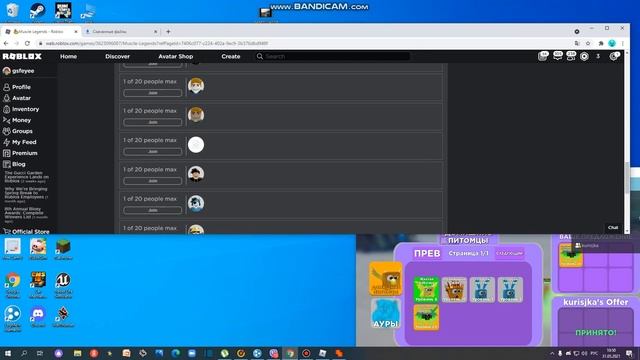This screenshot has height=360, width=640.
Task: Open a new browser tab with plus
Action: pos(168,31)
